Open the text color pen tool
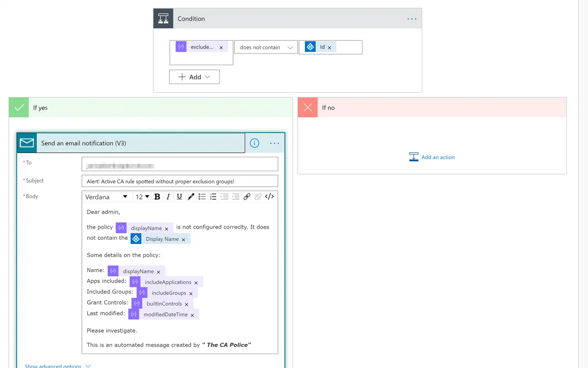The height and width of the screenshot is (368, 588). [191, 196]
